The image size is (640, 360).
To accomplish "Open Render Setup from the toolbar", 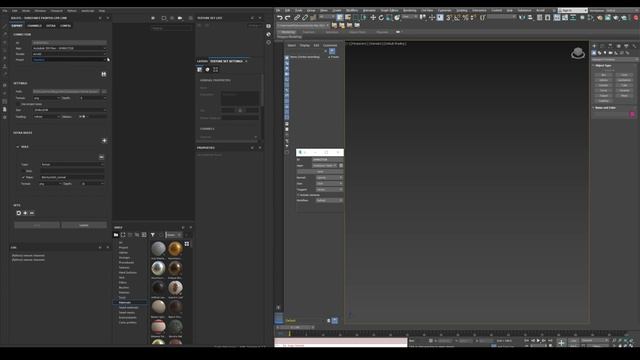I will [600, 18].
